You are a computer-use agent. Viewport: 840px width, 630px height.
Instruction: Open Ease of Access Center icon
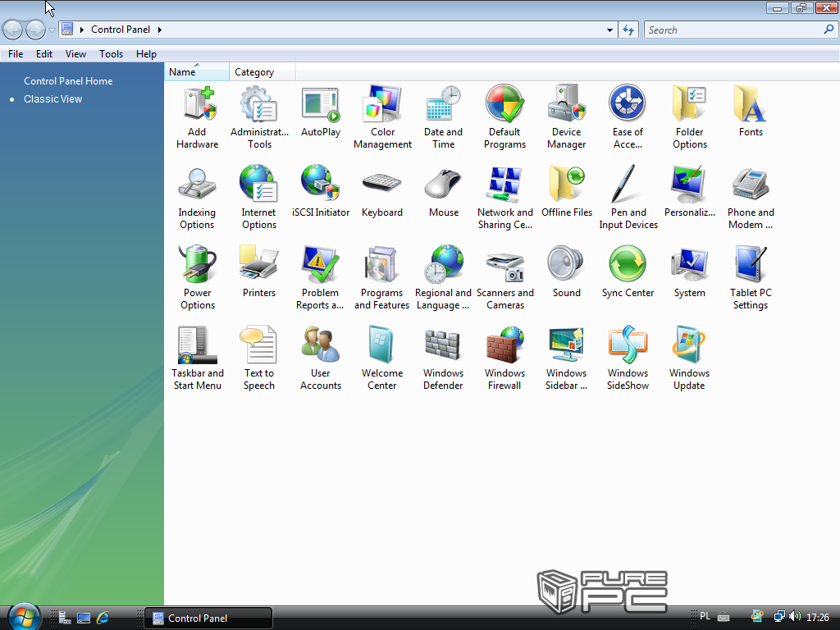tap(628, 118)
